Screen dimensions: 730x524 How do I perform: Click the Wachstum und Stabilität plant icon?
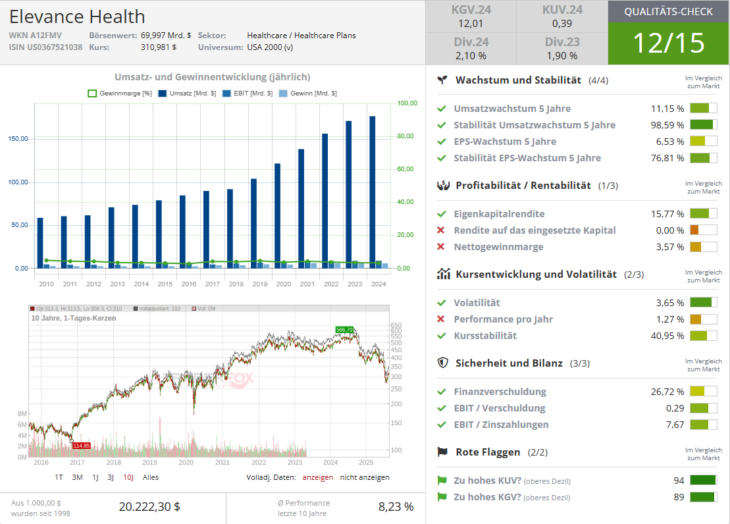coord(442,80)
